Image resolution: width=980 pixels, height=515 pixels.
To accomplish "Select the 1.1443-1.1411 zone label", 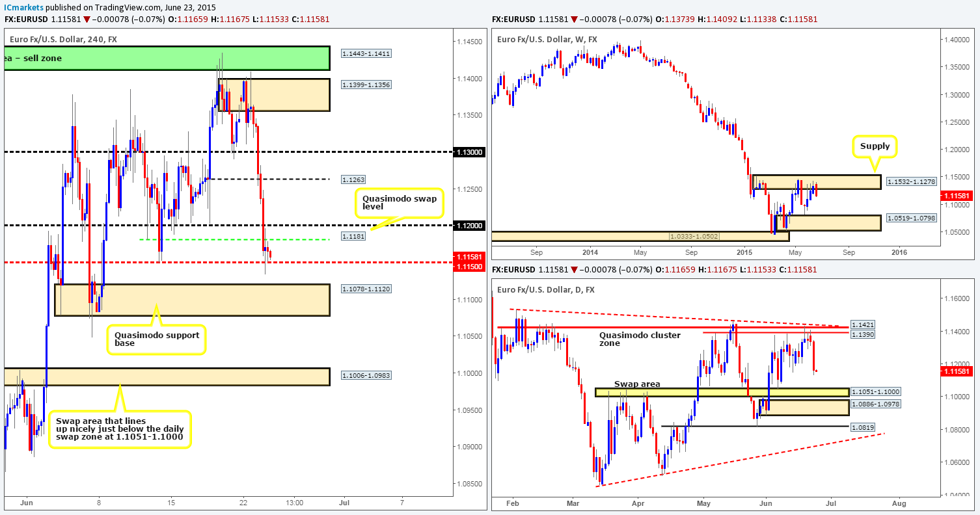I will 366,53.
